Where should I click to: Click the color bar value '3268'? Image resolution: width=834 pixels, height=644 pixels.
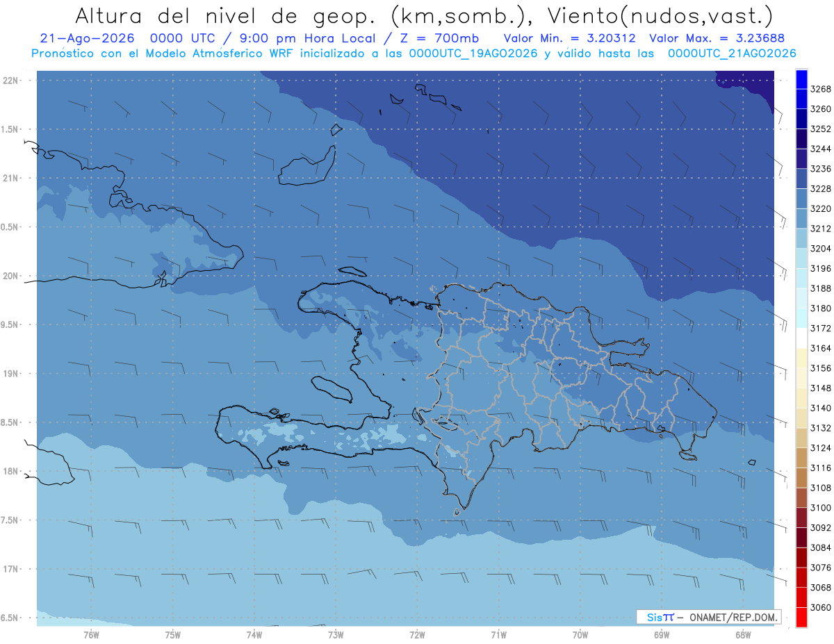(x=821, y=89)
